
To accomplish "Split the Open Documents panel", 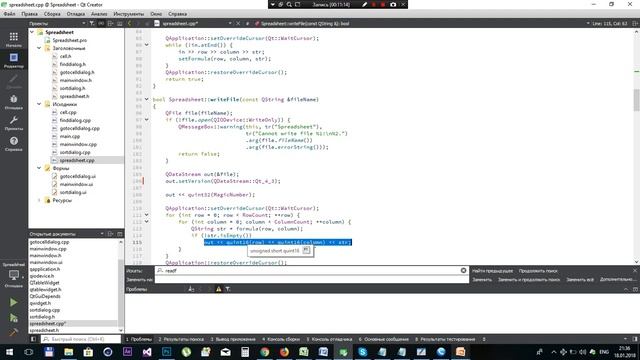I will coord(111,234).
